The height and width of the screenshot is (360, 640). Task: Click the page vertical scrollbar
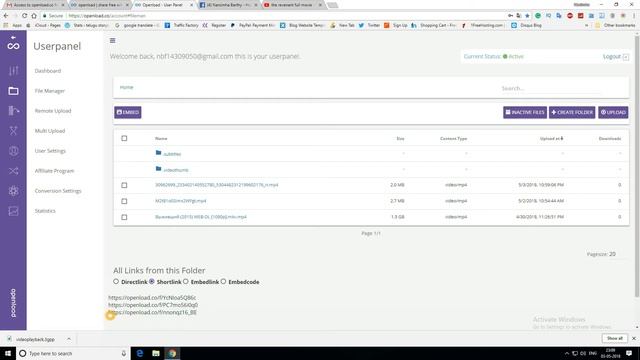pyautogui.click(x=637, y=166)
